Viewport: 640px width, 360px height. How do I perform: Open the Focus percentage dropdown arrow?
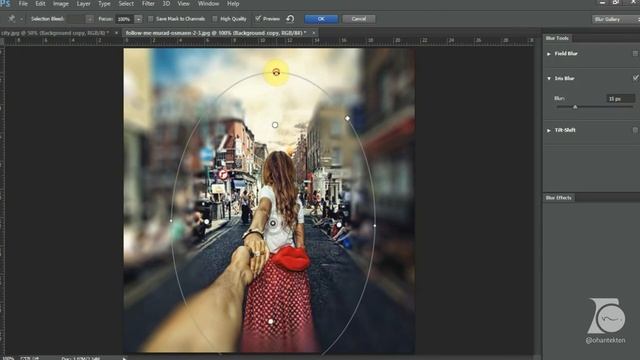[x=138, y=19]
